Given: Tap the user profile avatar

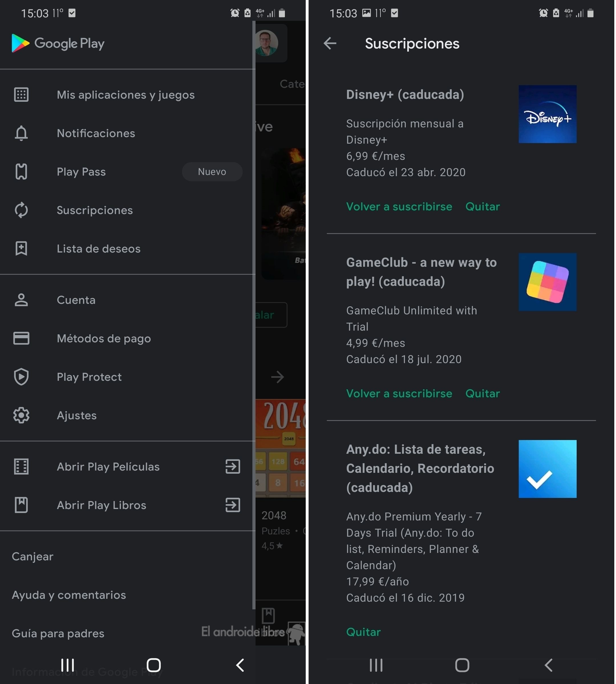Looking at the screenshot, I should coord(266,43).
